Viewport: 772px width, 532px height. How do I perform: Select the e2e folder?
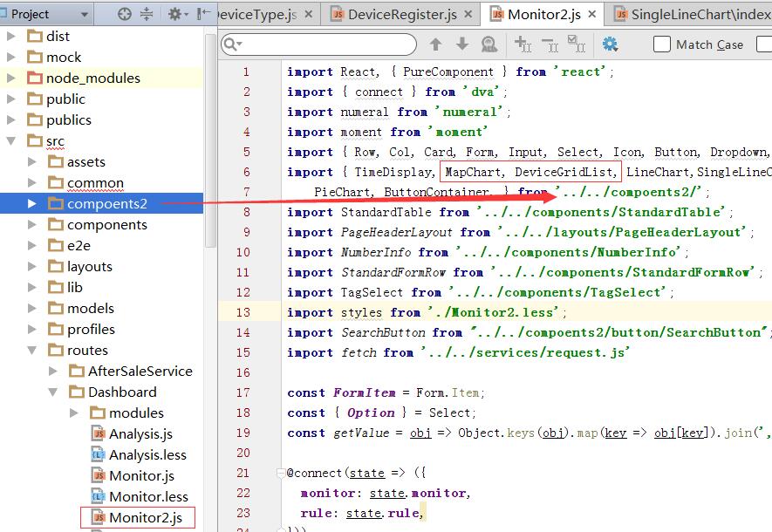(x=79, y=246)
